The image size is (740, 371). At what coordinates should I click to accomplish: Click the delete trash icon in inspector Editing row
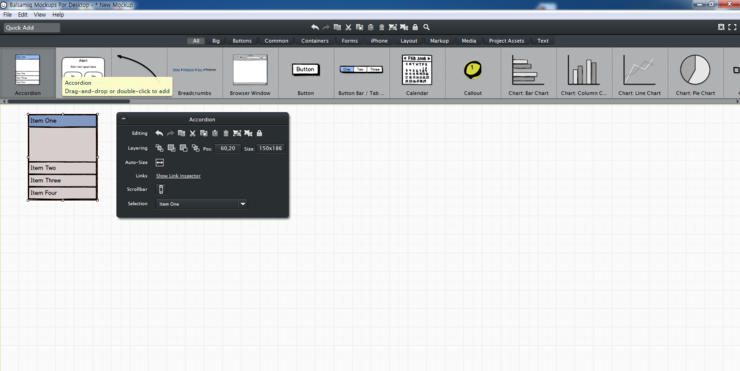point(226,134)
